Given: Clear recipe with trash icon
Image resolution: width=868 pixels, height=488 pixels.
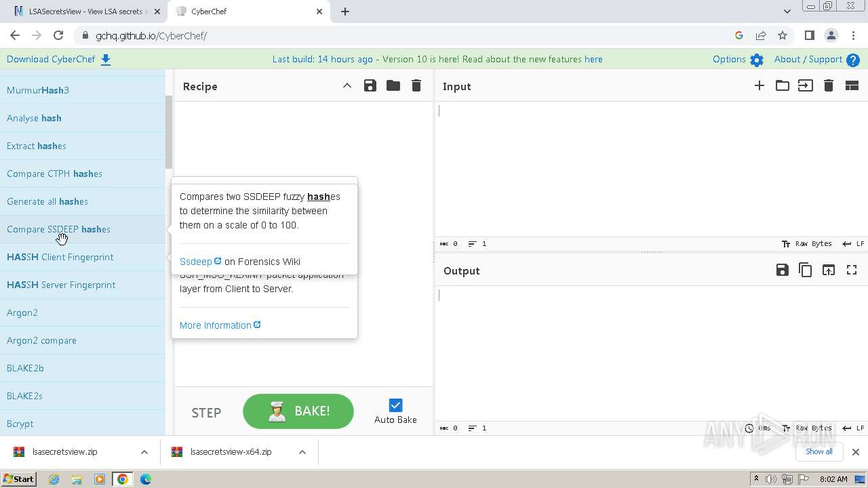Looking at the screenshot, I should click(416, 85).
